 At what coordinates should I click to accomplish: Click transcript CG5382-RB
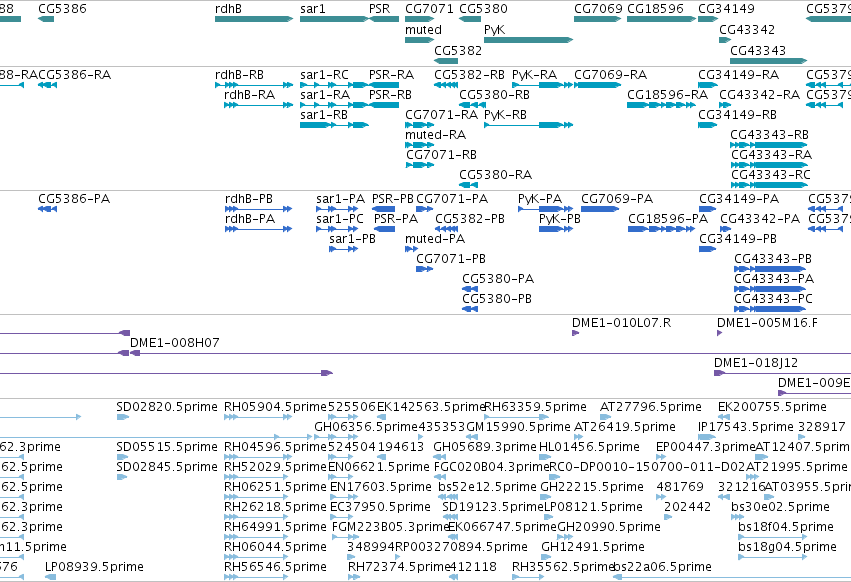tap(469, 74)
